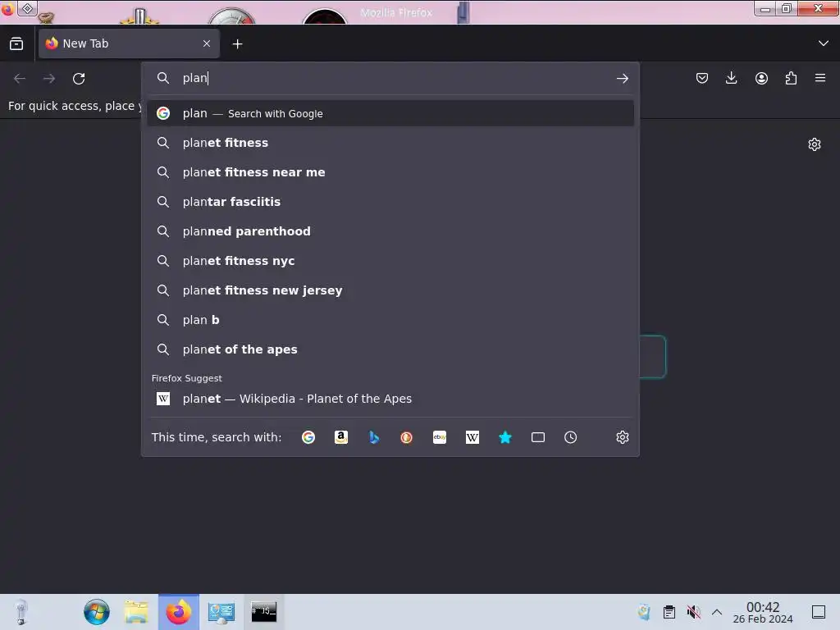The height and width of the screenshot is (630, 840).
Task: Open the file manager in taskbar
Action: (x=137, y=612)
